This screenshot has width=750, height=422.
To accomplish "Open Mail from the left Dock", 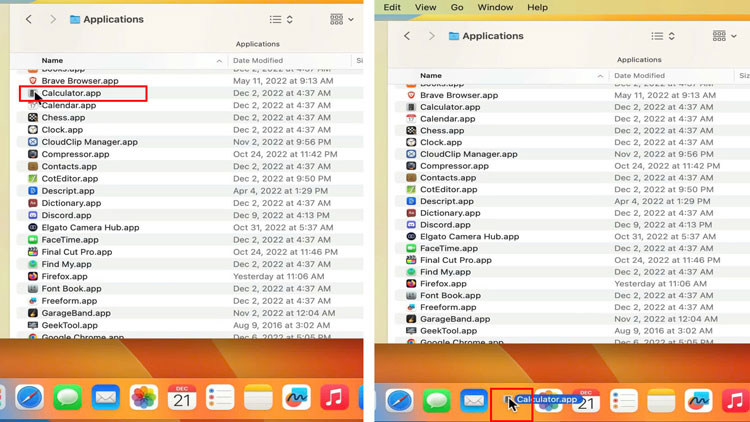I will click(x=106, y=397).
